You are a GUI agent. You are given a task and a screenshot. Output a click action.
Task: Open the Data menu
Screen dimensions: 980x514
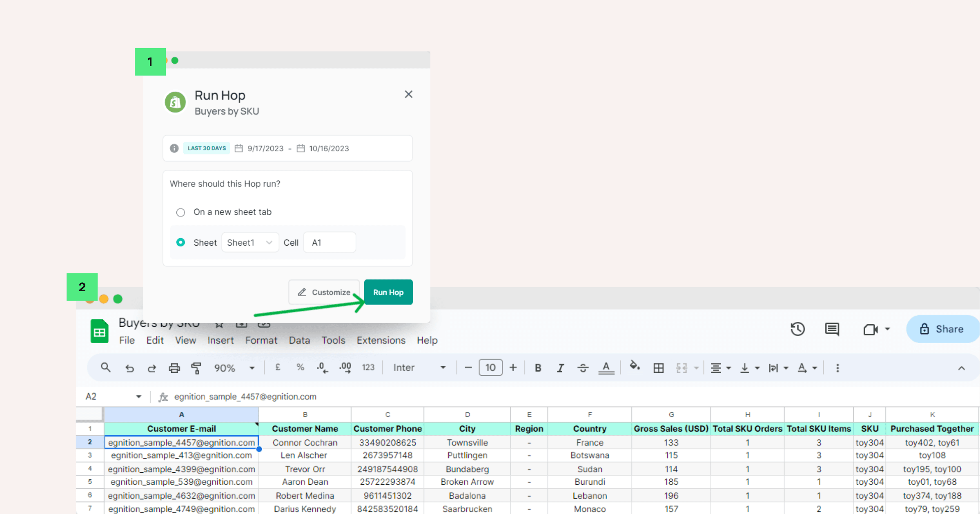299,340
